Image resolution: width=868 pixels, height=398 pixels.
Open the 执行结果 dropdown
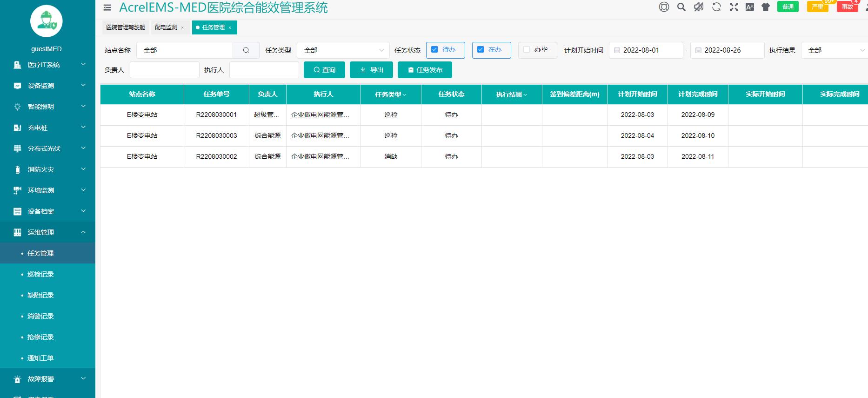[834, 50]
